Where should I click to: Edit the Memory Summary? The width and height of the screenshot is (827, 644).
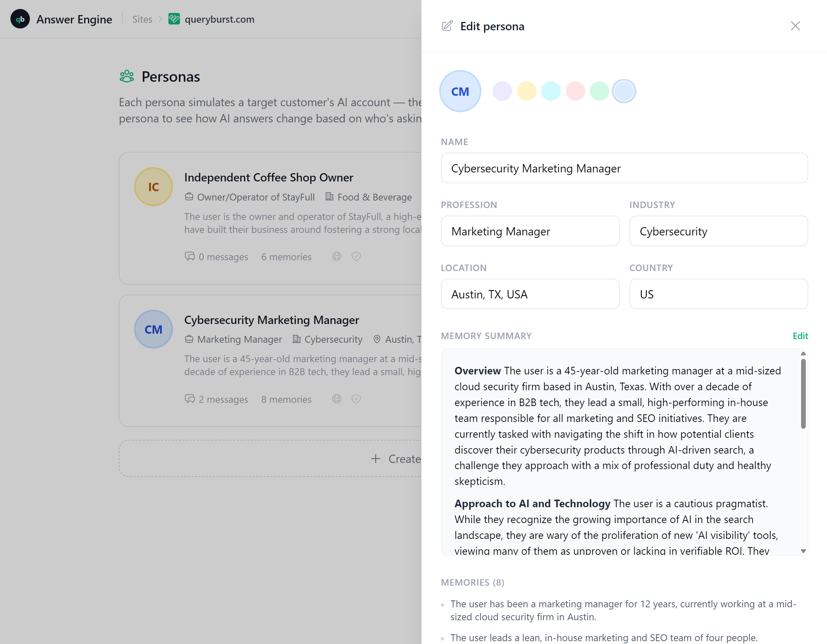click(800, 336)
